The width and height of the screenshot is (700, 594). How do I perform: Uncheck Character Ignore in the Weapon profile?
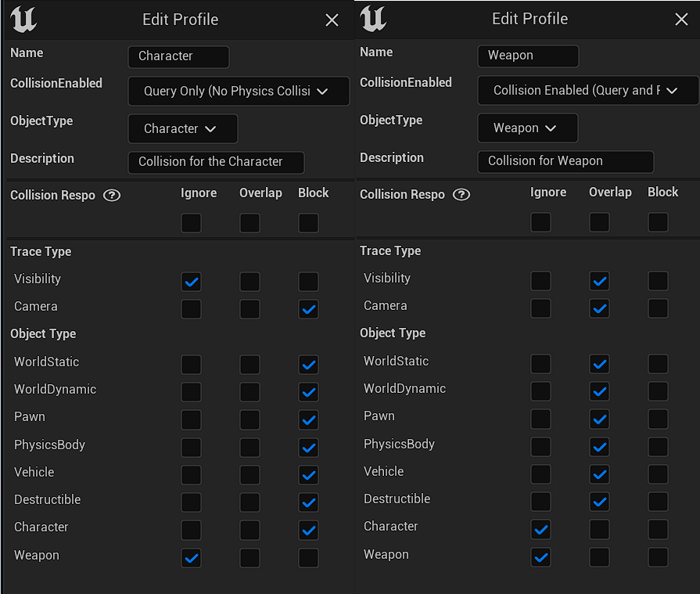(x=540, y=529)
